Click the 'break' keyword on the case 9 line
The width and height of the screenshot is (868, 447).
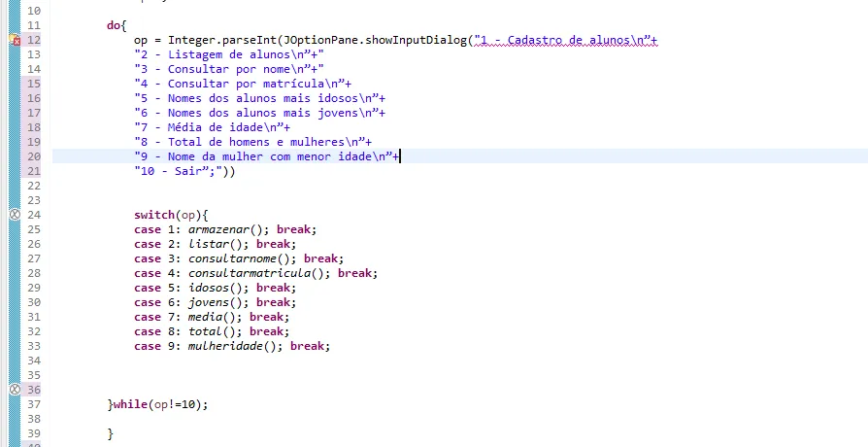point(307,346)
